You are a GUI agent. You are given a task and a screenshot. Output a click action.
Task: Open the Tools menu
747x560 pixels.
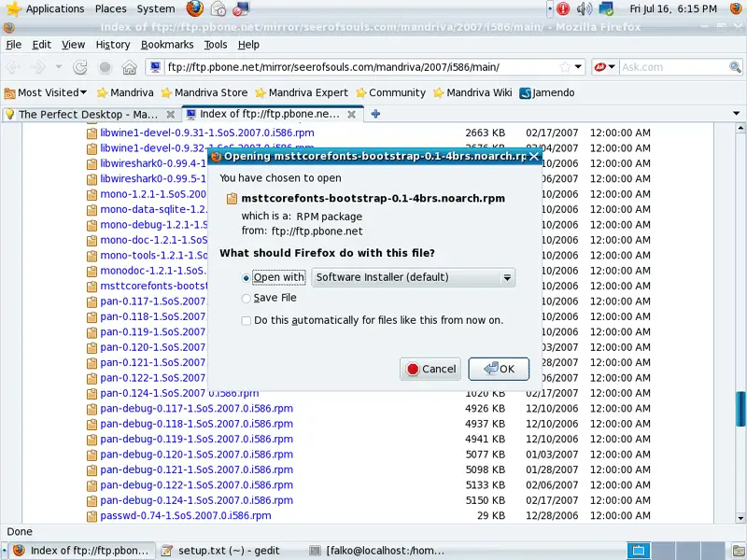point(216,45)
